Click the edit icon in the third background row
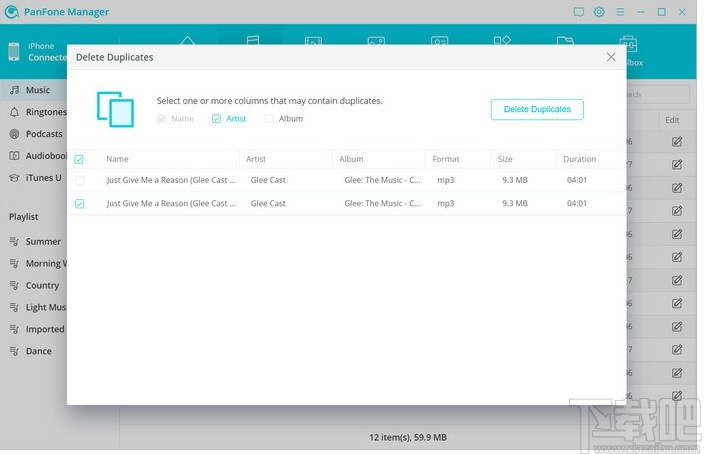Image resolution: width=704 pixels, height=454 pixels. [x=677, y=188]
